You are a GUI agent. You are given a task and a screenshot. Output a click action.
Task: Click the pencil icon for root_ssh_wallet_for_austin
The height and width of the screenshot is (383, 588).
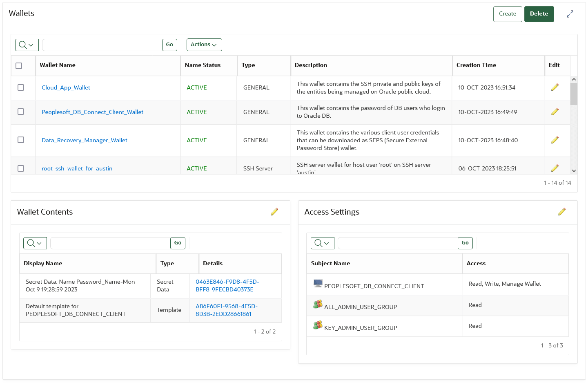pyautogui.click(x=555, y=168)
